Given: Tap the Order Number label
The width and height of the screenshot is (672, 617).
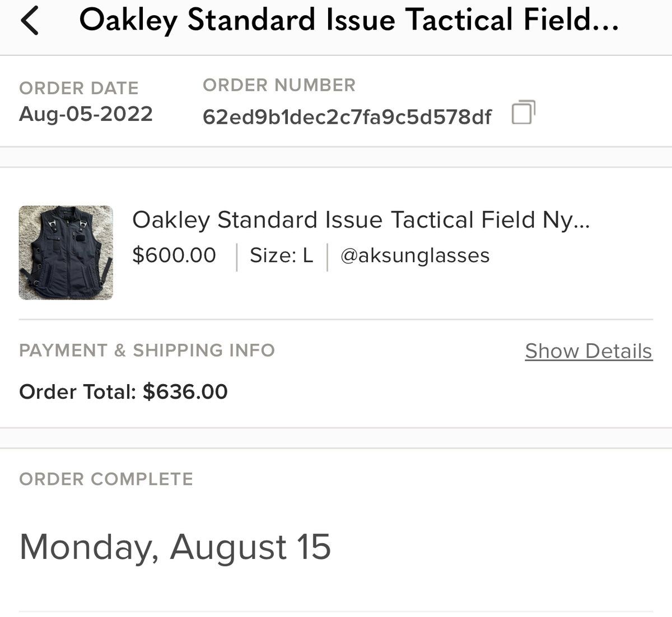Looking at the screenshot, I should [279, 85].
